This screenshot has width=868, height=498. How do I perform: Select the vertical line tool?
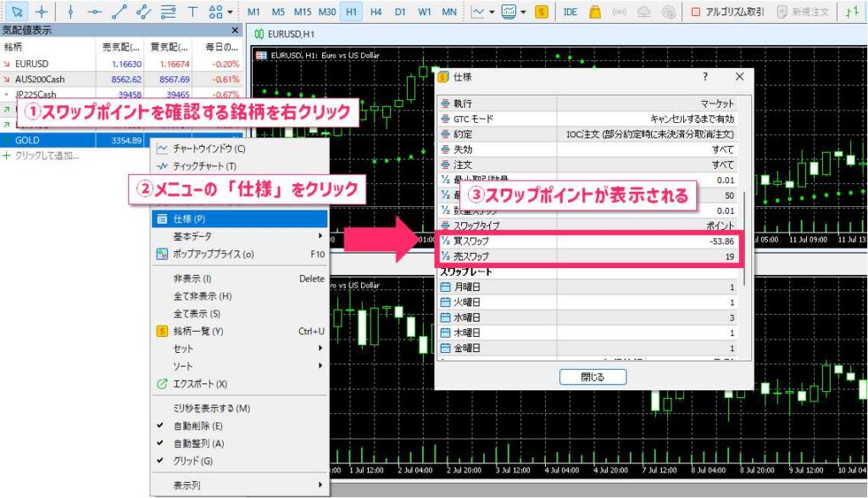(70, 12)
